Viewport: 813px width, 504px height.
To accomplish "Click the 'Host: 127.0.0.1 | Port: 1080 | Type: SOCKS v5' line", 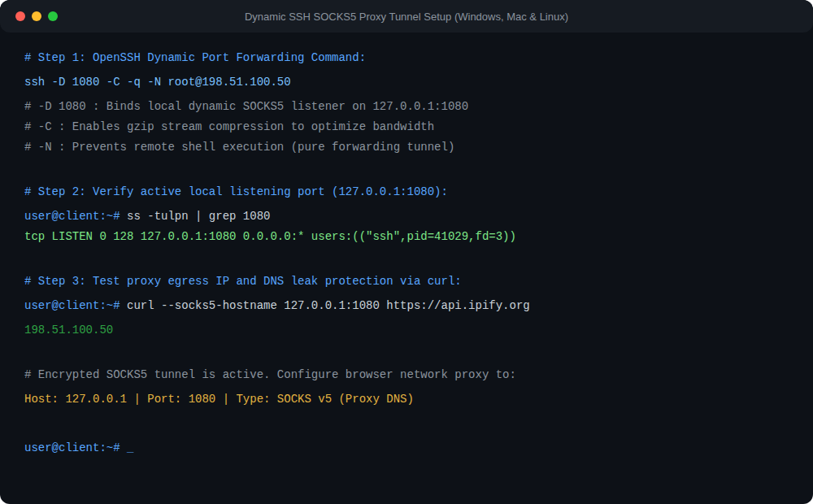I will click(219, 399).
